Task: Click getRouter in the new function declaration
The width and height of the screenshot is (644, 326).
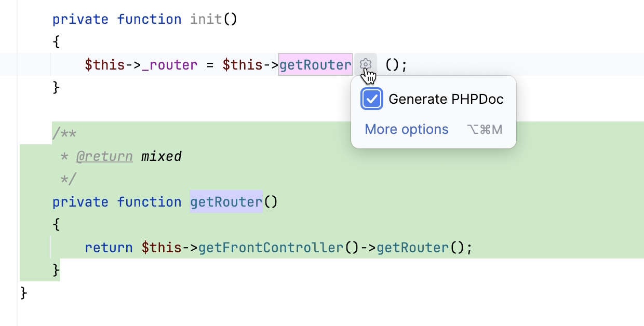Action: click(x=226, y=202)
